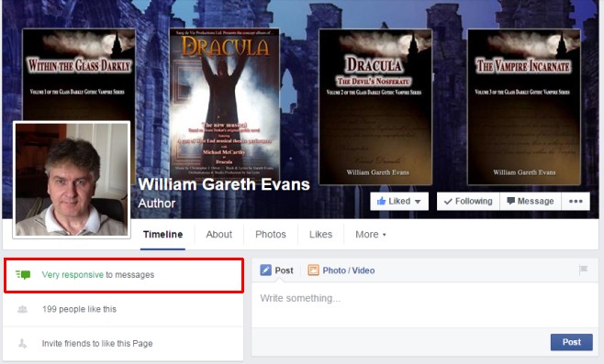Screen dimensions: 604x364
Task: Click Invite friends to like this Page
Action: pos(97,343)
